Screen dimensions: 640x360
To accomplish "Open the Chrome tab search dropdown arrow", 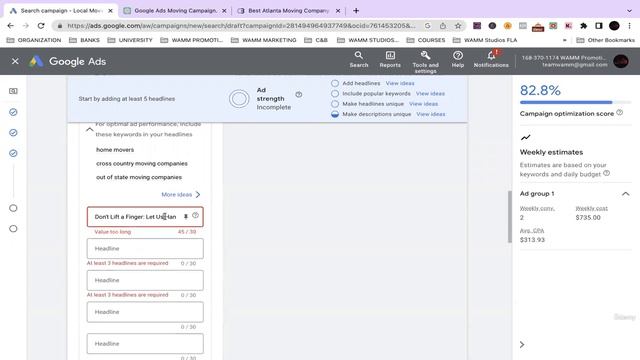I will coord(629,11).
